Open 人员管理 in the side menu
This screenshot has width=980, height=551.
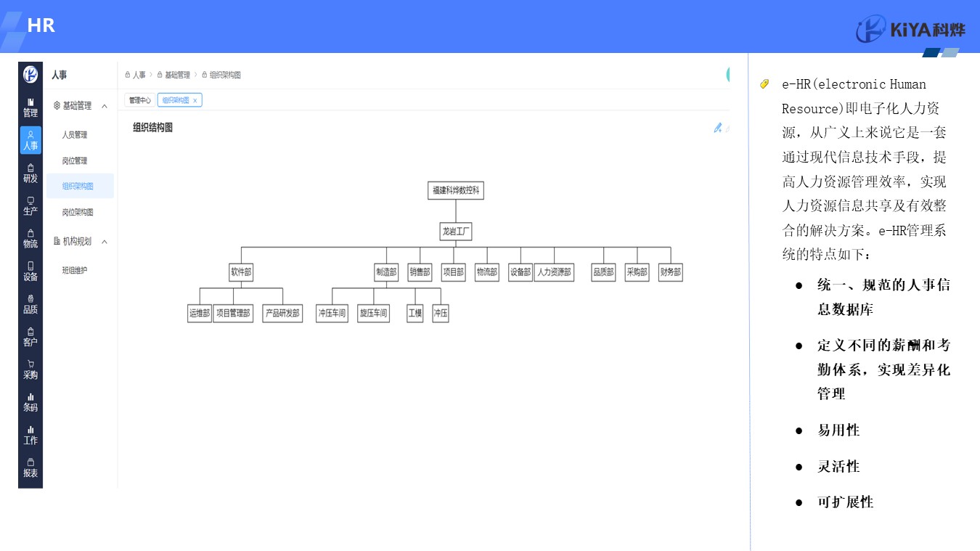tap(74, 135)
